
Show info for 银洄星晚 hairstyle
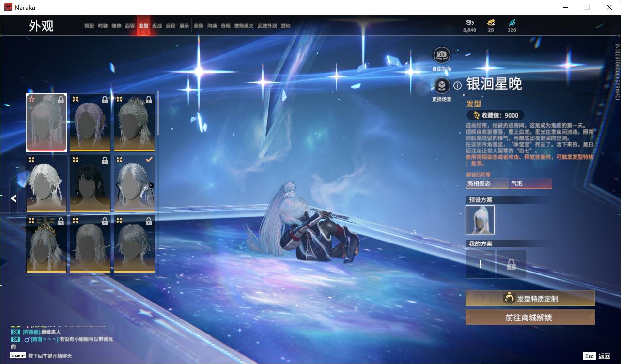[457, 86]
